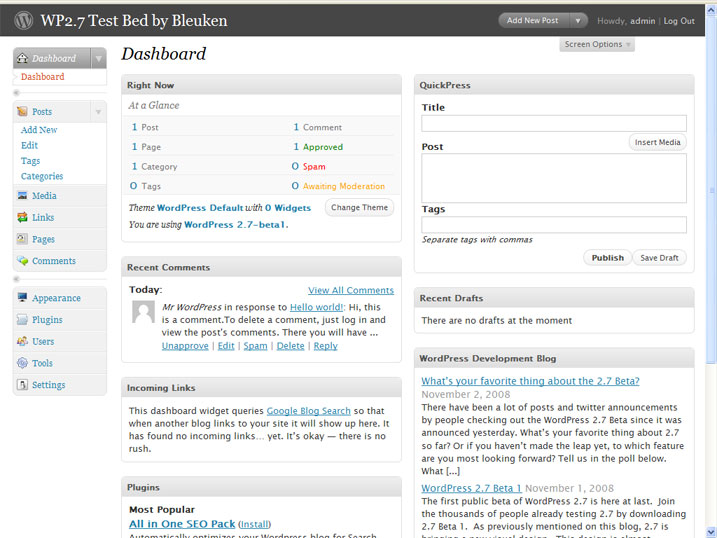
Task: Focus the QuickPress Tags input field
Action: tap(554, 224)
